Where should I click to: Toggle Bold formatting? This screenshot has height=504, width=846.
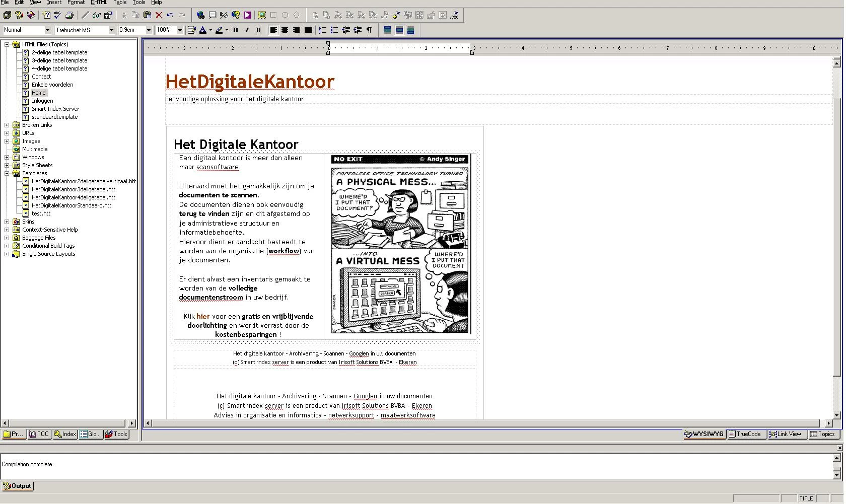(235, 30)
